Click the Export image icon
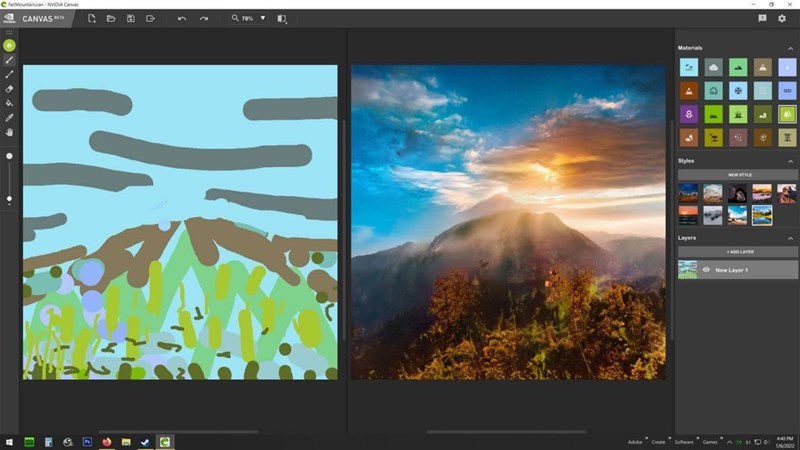 click(150, 18)
